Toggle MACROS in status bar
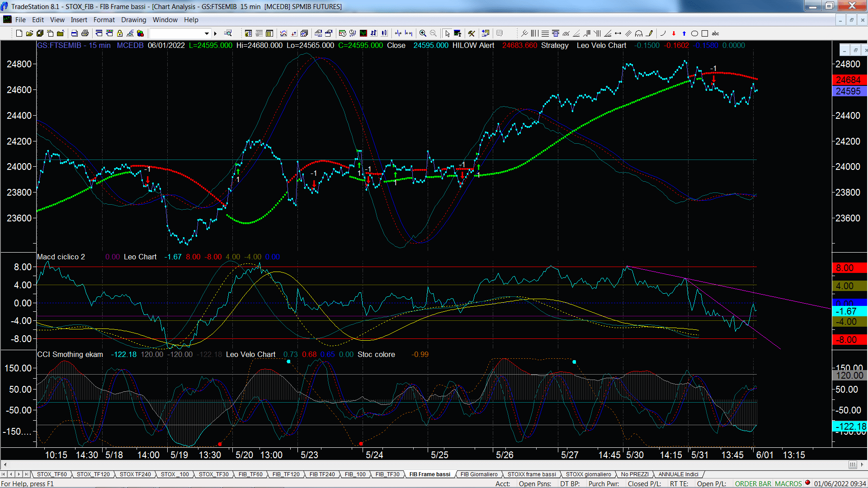This screenshot has width=868, height=488. point(788,484)
